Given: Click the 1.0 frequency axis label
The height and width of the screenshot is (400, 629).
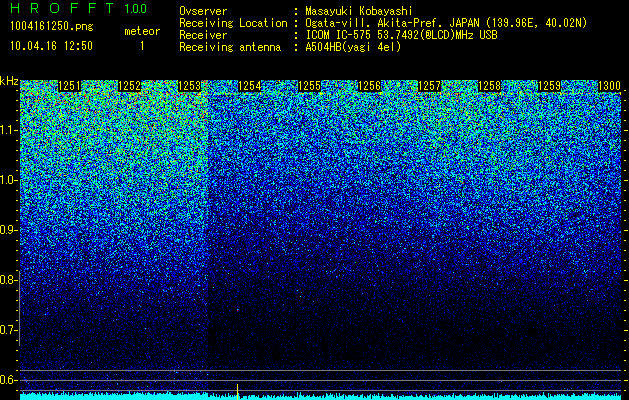Looking at the screenshot, I should (7, 180).
